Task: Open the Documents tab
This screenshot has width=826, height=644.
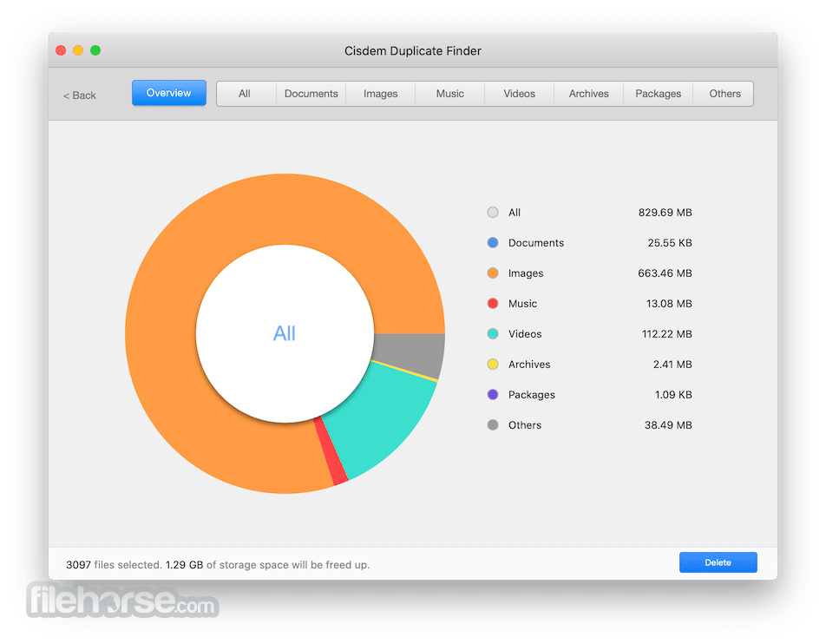Action: tap(311, 94)
